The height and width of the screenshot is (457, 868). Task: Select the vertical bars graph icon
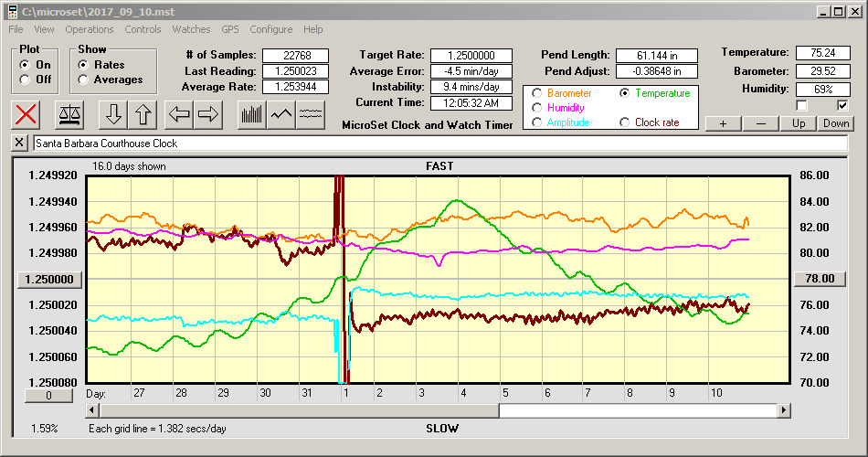click(x=251, y=114)
